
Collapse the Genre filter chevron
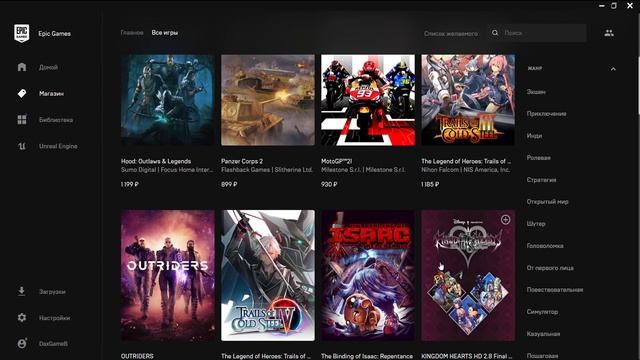tap(613, 69)
